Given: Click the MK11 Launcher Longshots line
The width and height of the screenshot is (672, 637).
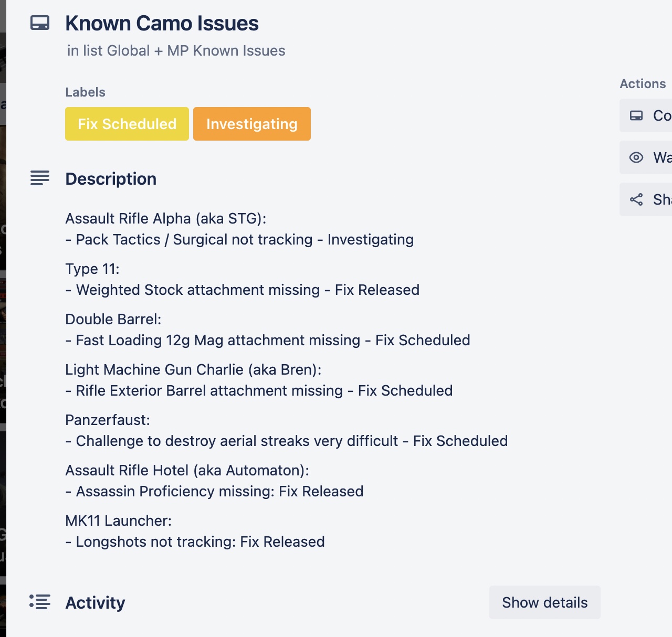Looking at the screenshot, I should [x=195, y=542].
